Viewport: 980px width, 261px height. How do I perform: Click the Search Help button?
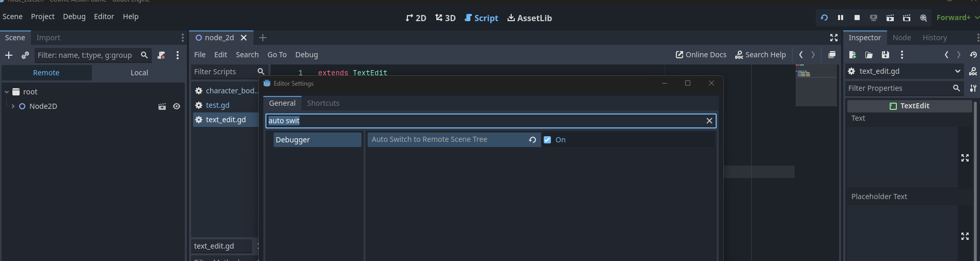click(x=760, y=55)
